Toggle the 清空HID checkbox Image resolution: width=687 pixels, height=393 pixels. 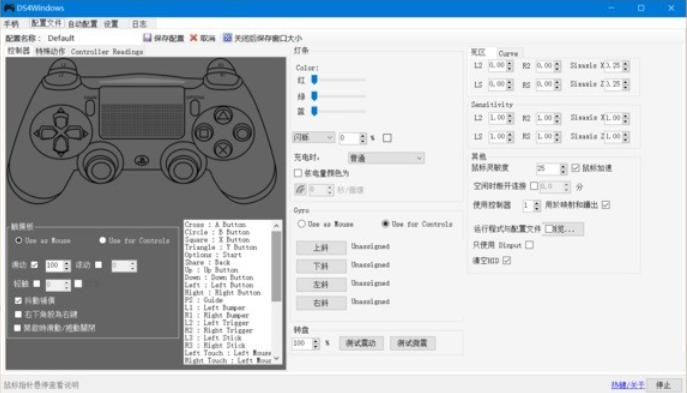point(507,260)
